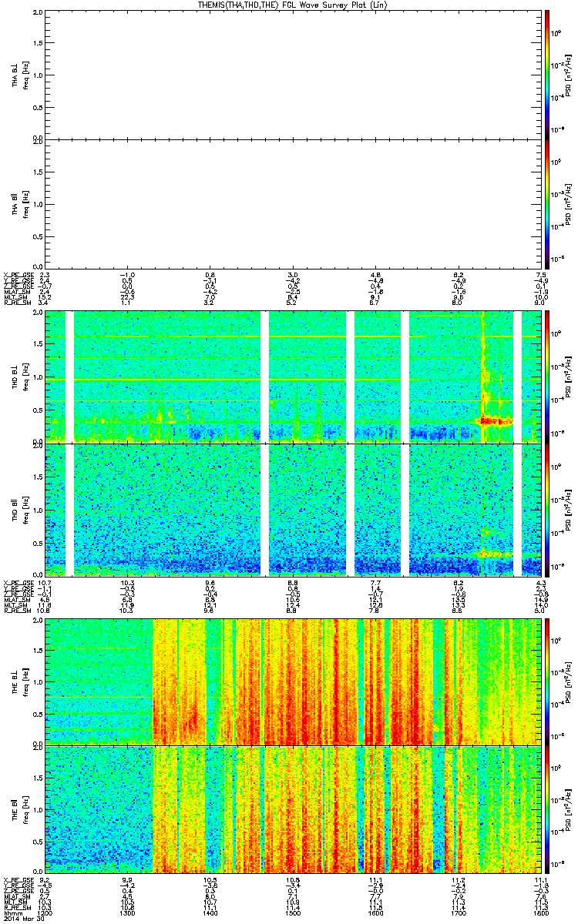Click the THE BII panel color bar
The height and width of the screenshot is (924, 578).
pos(547,809)
